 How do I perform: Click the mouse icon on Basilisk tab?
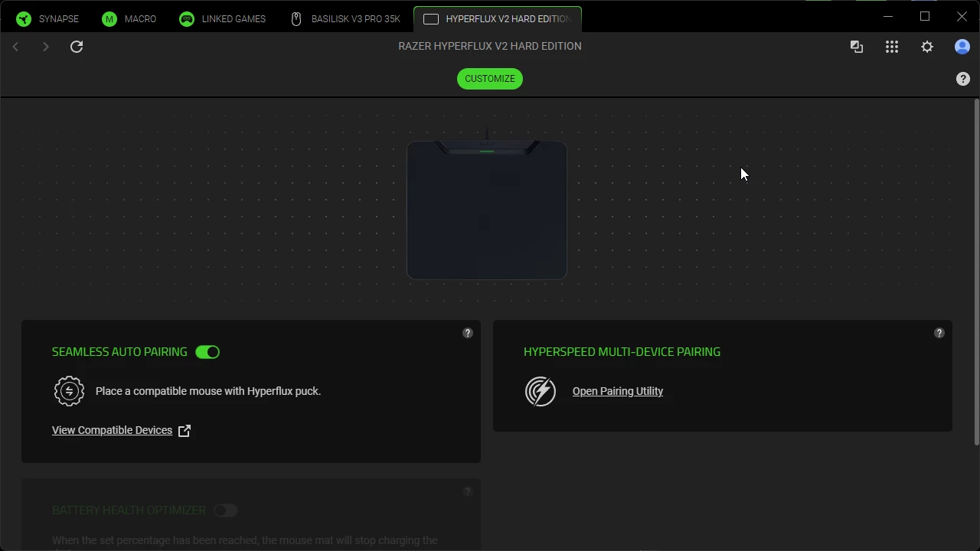click(296, 19)
